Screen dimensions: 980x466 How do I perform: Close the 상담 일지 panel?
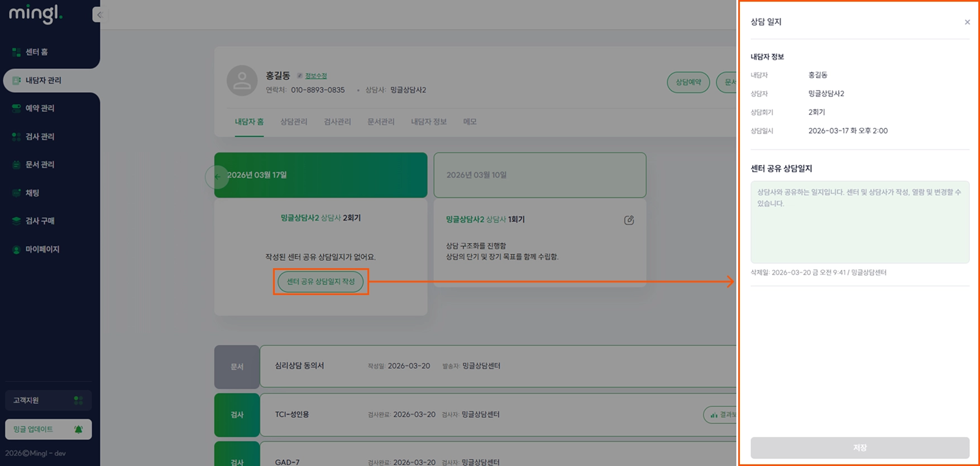click(967, 22)
